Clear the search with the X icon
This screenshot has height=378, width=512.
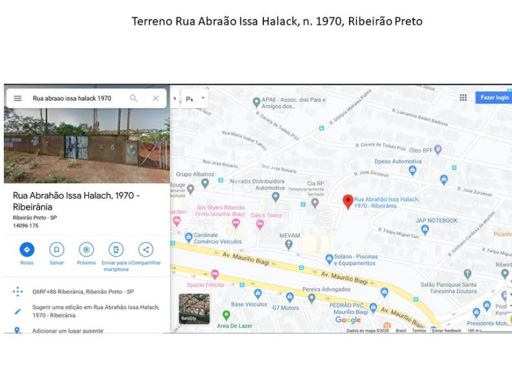click(x=156, y=98)
